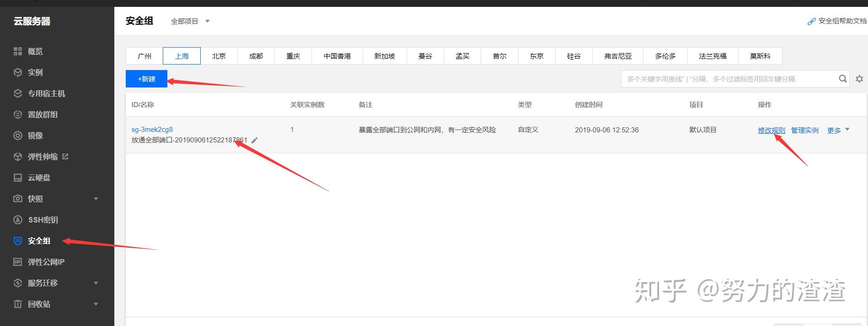Click the 创建时间 column header
This screenshot has width=868, height=326.
[x=589, y=104]
